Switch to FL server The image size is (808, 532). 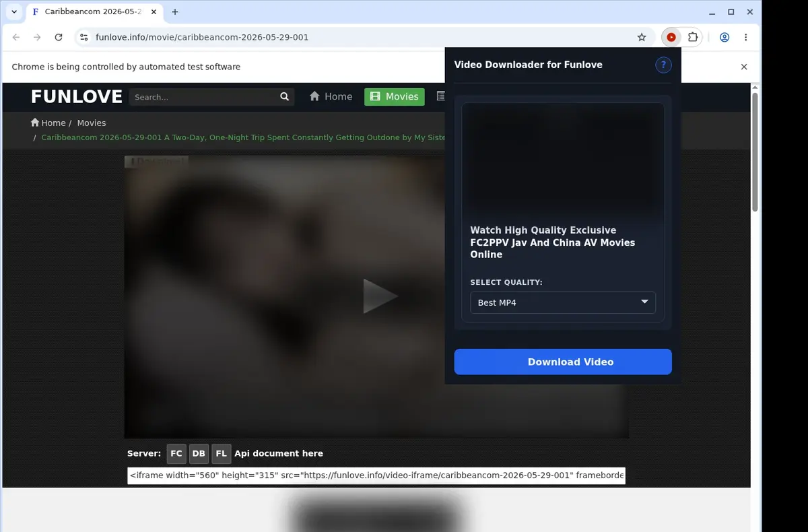(221, 454)
